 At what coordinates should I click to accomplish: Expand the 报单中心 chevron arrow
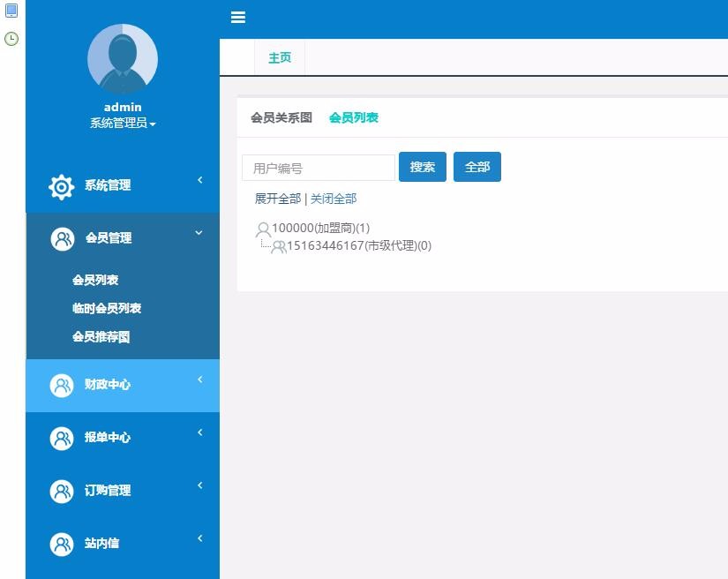pyautogui.click(x=200, y=432)
